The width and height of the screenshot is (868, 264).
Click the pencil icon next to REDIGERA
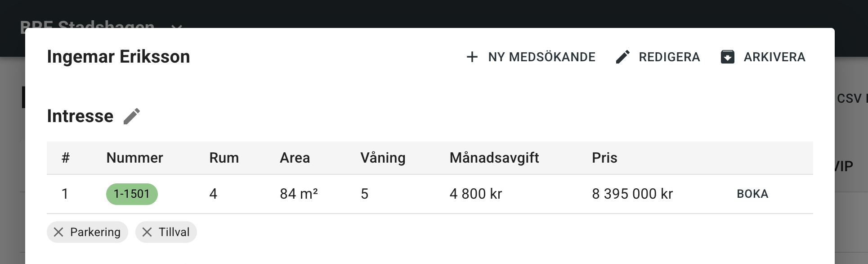point(623,57)
